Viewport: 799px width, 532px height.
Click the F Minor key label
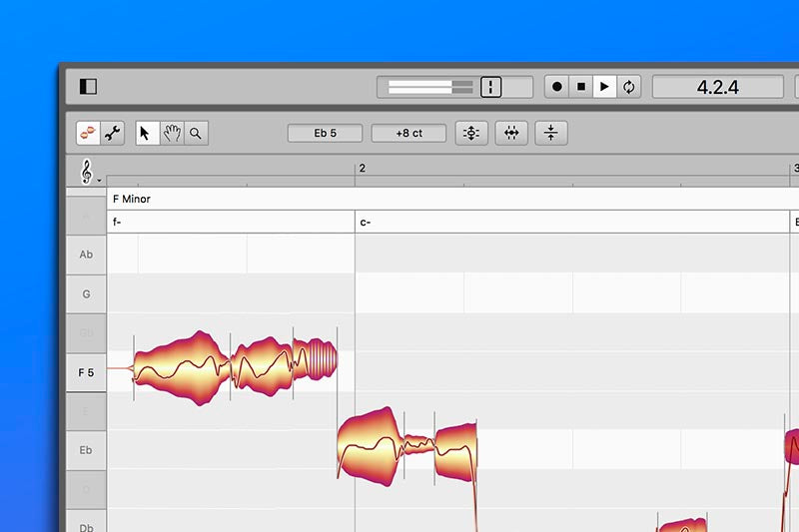[132, 199]
